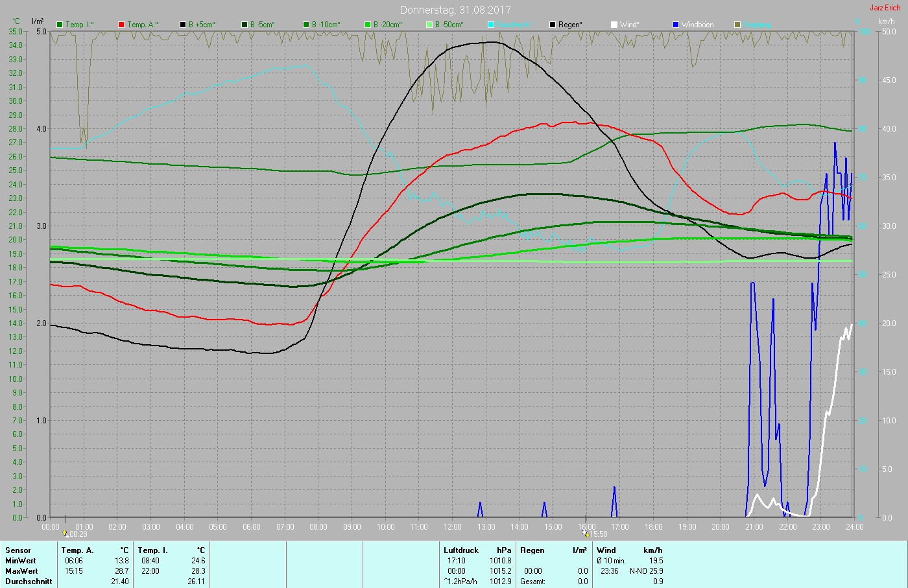Image resolution: width=908 pixels, height=588 pixels.
Task: Select the Temp. A. column header in the table
Action: (x=77, y=550)
